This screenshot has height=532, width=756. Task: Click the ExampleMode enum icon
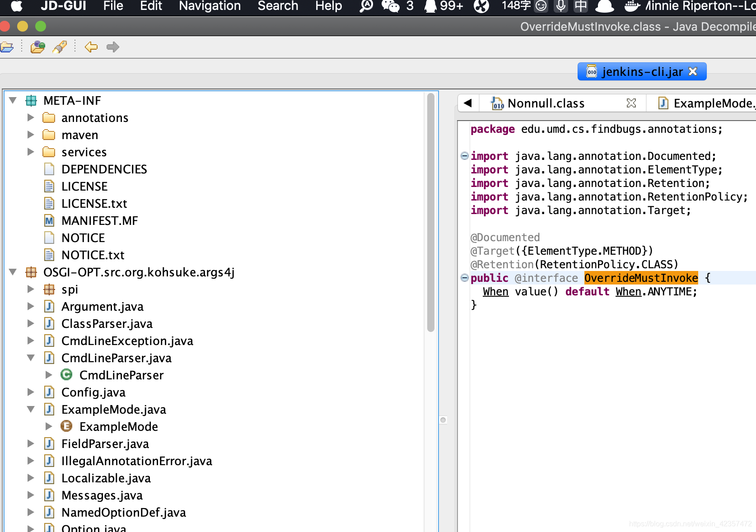pos(66,426)
